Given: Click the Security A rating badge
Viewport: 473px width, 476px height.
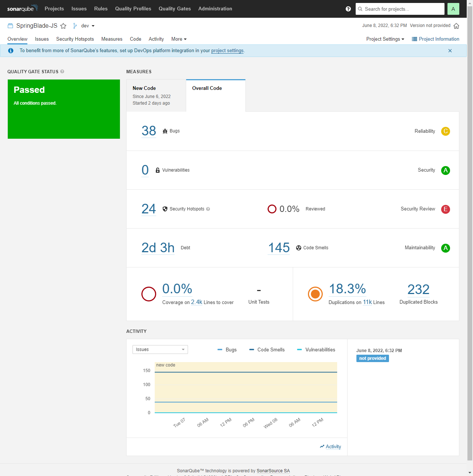Looking at the screenshot, I should 446,171.
